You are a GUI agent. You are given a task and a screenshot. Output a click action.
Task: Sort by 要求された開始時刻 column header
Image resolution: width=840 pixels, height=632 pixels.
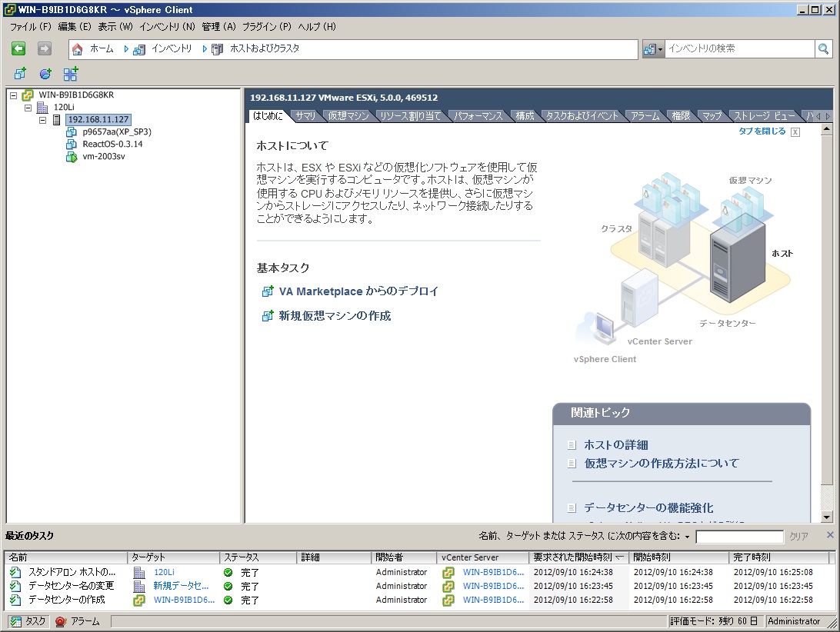click(578, 557)
